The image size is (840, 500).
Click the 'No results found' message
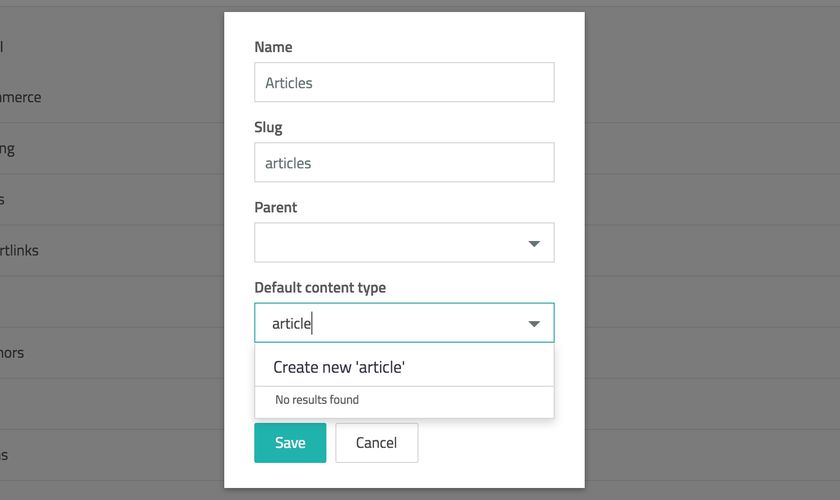pyautogui.click(x=317, y=400)
